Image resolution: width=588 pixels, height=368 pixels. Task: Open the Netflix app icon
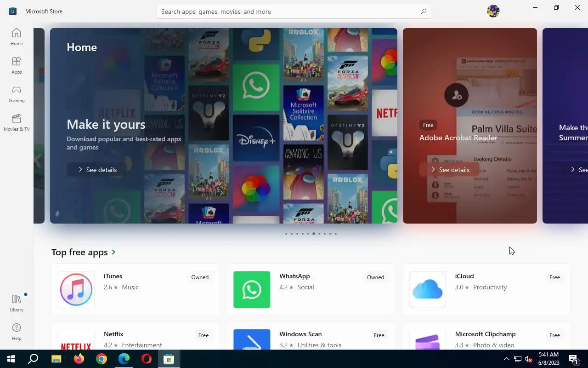click(76, 339)
